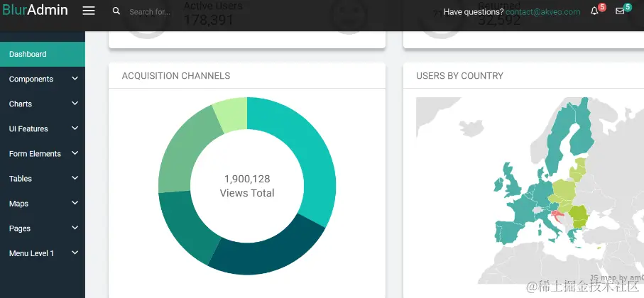Viewport: 644px width, 298px height.
Task: Expand the Tables chevron
Action: (75, 178)
